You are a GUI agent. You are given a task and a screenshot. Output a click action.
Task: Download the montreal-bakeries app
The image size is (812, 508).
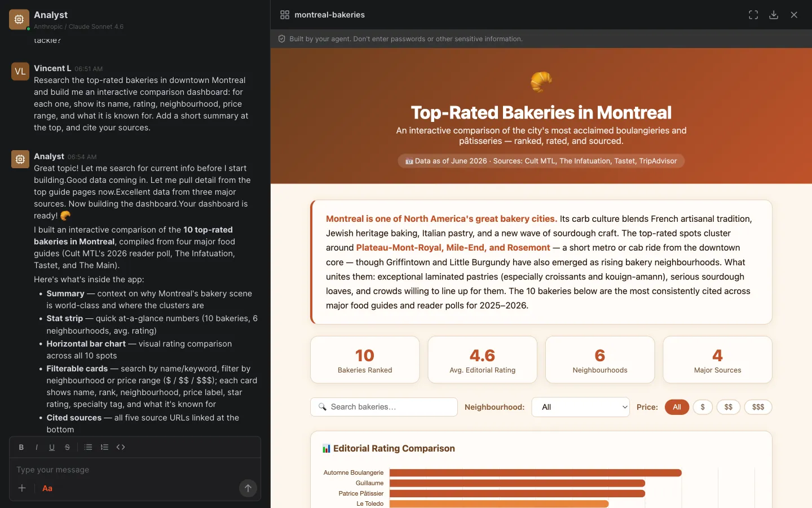coord(774,15)
